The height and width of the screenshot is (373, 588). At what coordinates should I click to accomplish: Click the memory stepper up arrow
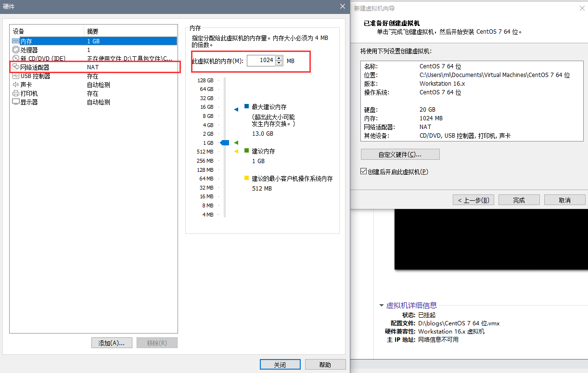click(279, 58)
